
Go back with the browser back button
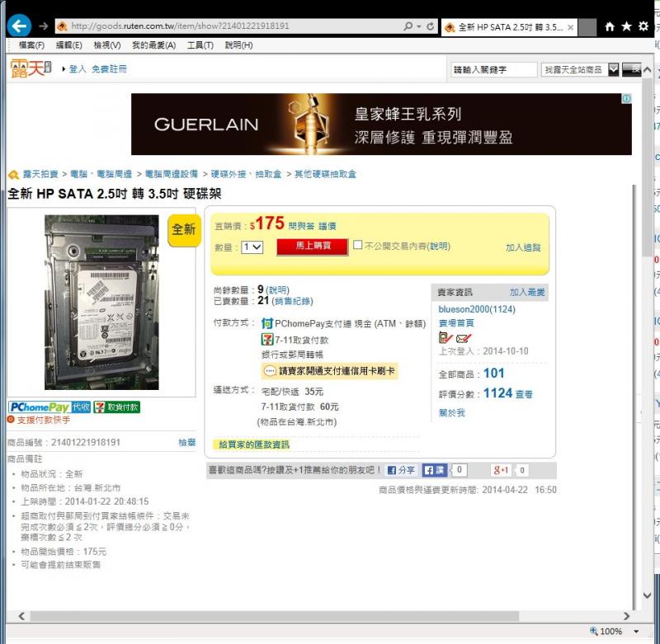coord(19,26)
